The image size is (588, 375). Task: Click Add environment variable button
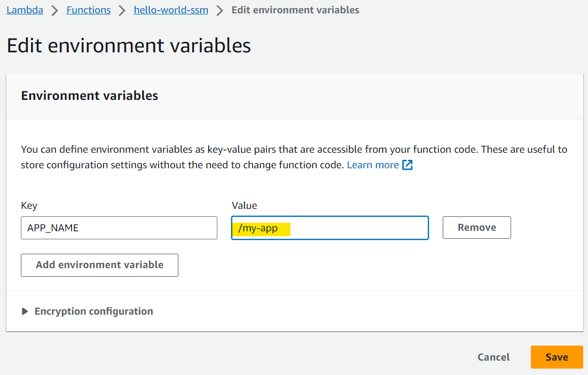[99, 265]
